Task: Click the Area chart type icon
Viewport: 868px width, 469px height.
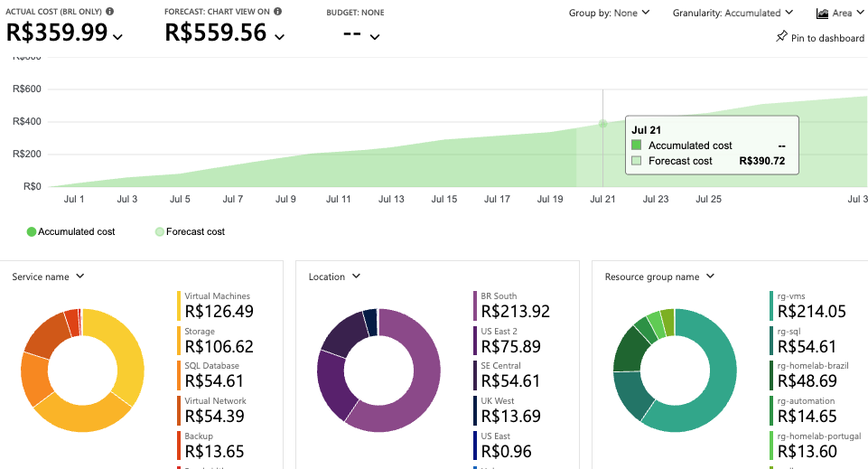Action: [x=822, y=14]
